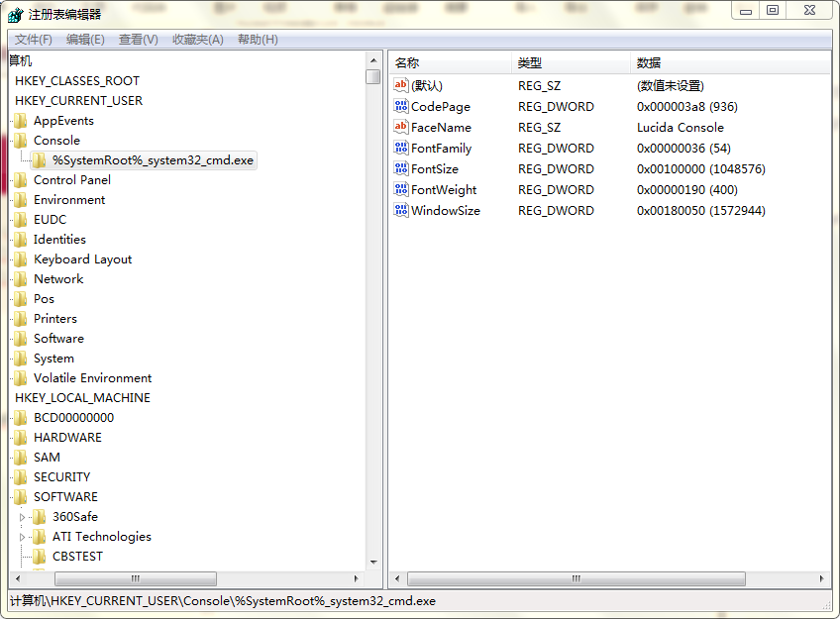This screenshot has width=840, height=619.
Task: Click the tree pane scroll down arrow
Action: click(x=373, y=563)
